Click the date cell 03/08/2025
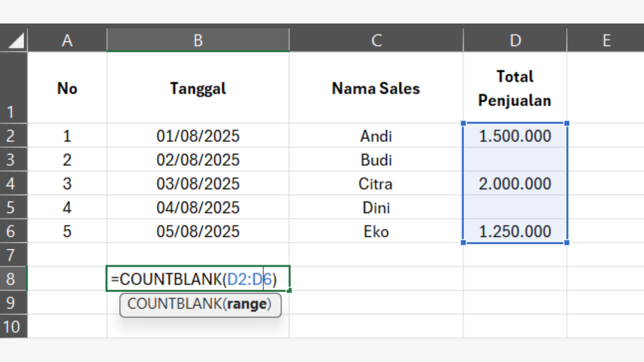The image size is (644, 362). (x=198, y=184)
